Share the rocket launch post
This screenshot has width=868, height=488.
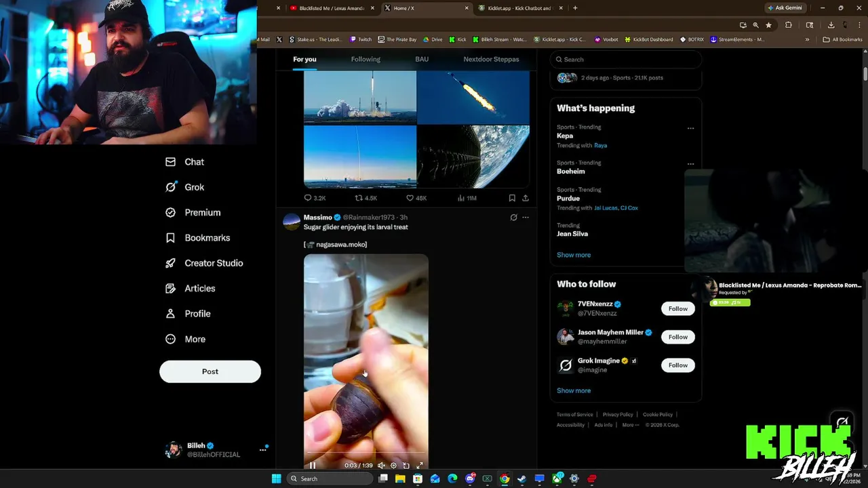(526, 198)
